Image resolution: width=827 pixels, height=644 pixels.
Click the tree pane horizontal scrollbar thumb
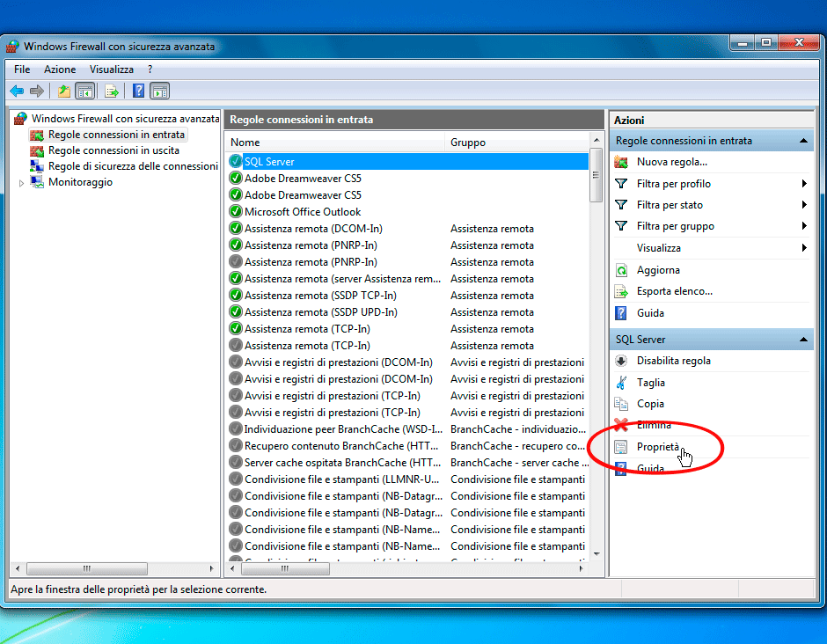(x=87, y=568)
